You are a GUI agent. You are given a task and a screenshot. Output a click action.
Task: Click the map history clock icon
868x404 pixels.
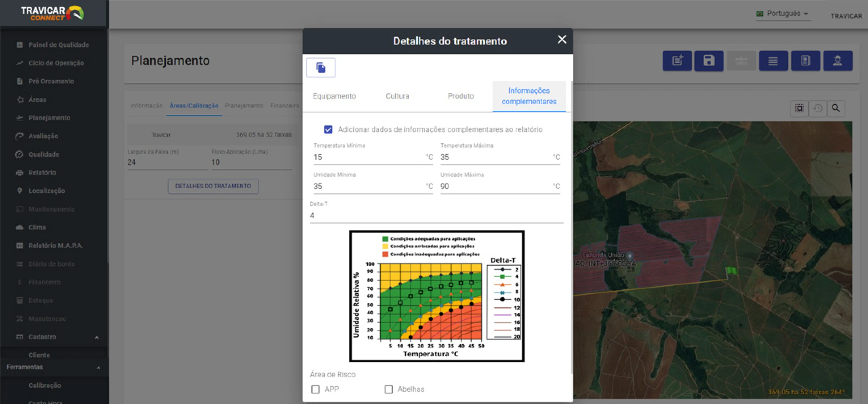tap(818, 108)
